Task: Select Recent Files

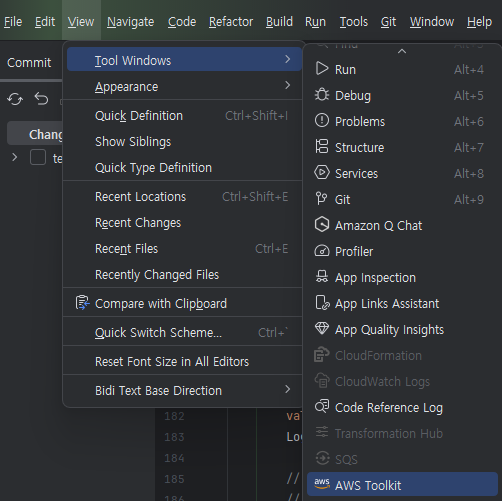Action: point(183,249)
